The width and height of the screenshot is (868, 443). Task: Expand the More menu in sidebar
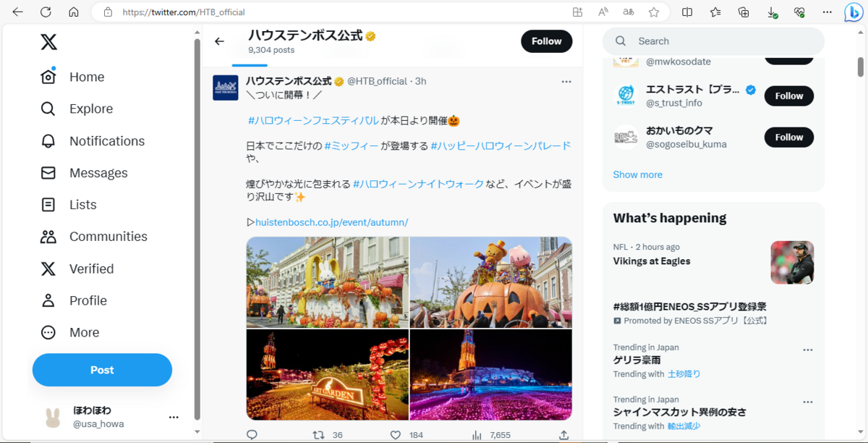70,332
